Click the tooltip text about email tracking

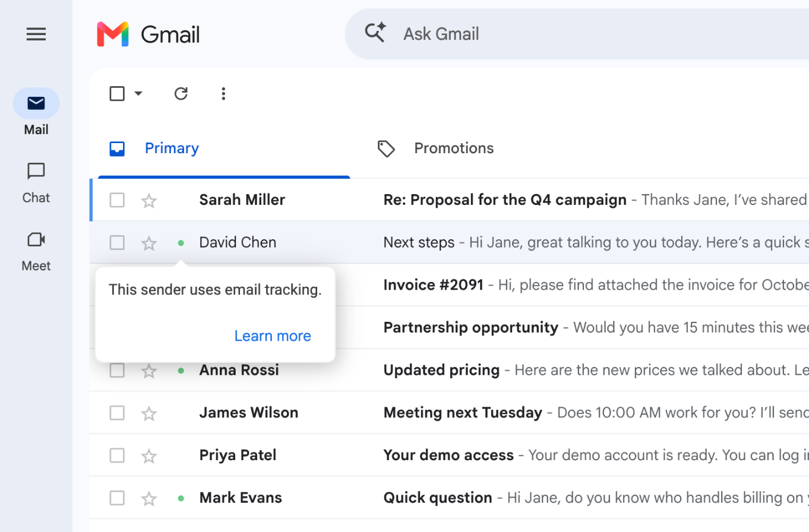215,290
